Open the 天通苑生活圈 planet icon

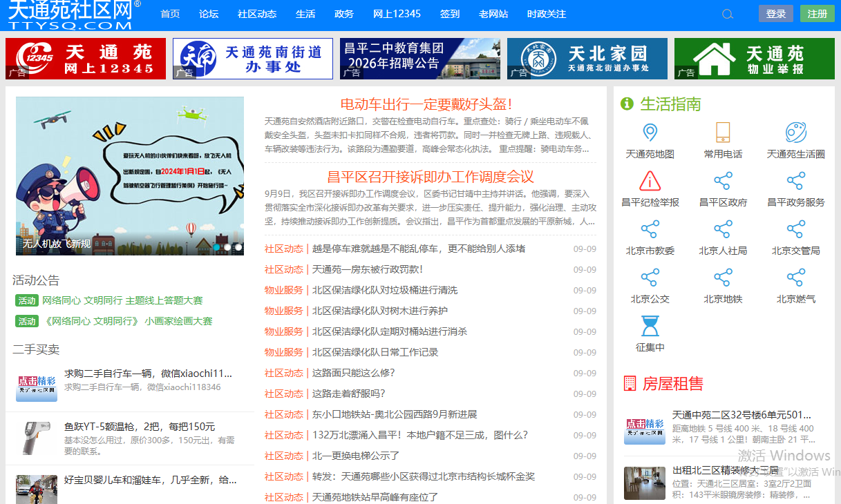796,133
